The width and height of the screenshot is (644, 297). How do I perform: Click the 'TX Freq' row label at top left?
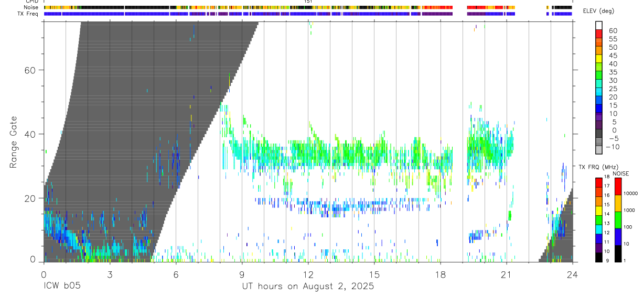pyautogui.click(x=28, y=14)
